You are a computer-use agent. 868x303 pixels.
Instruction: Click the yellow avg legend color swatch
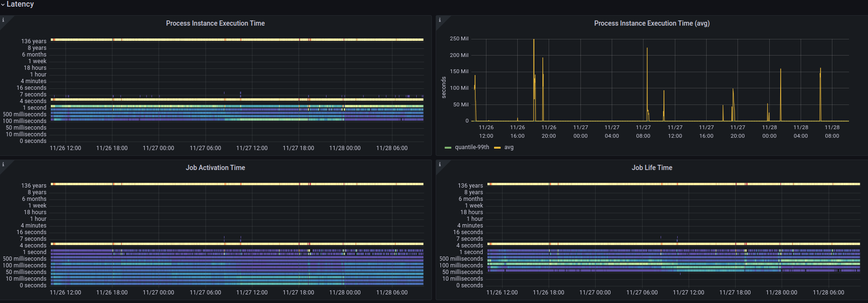tap(497, 148)
